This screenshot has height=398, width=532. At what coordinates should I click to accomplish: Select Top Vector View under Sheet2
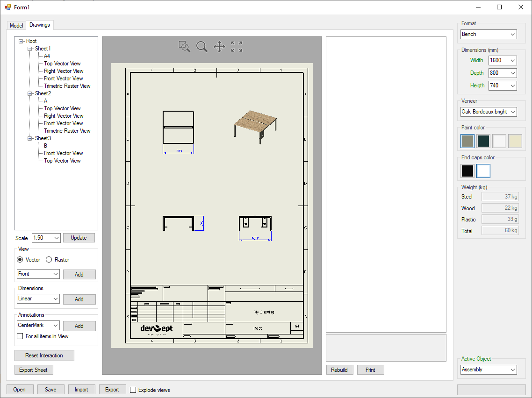(63, 108)
